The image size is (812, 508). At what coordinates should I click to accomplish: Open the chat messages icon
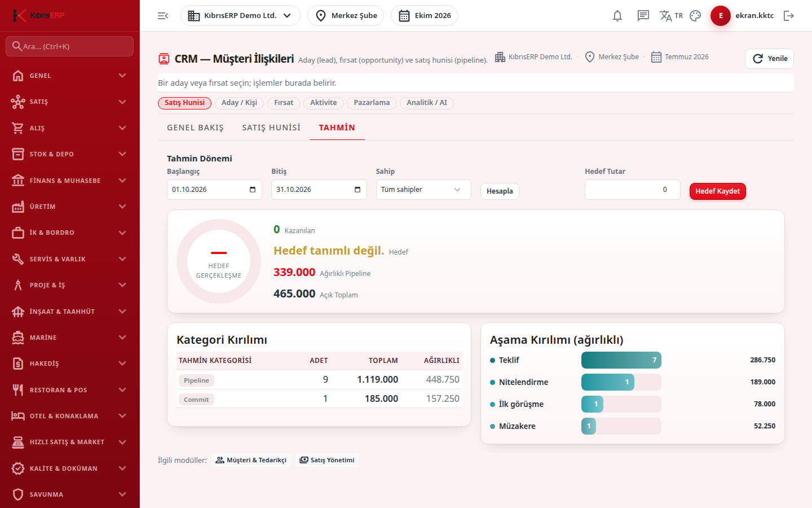click(x=643, y=16)
